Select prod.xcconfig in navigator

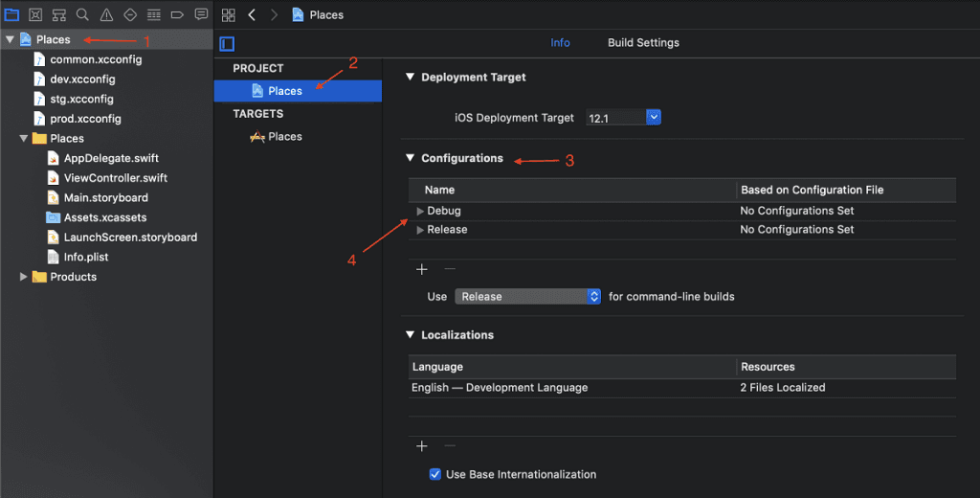coord(85,119)
